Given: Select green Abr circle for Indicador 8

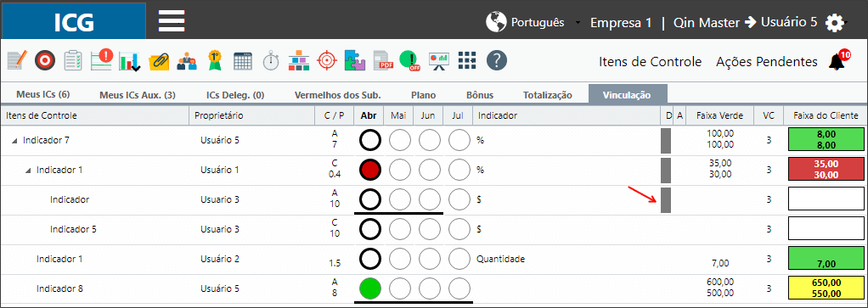Looking at the screenshot, I should click(369, 288).
